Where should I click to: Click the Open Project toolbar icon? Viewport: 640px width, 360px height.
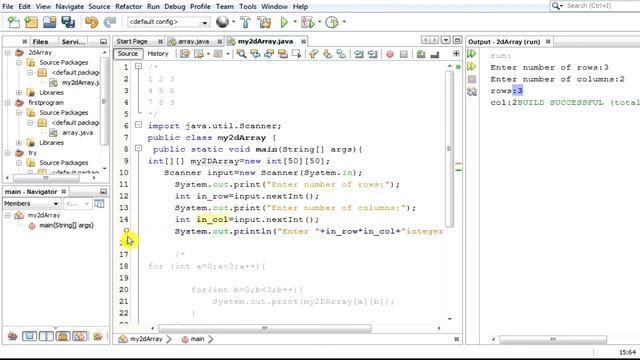[x=49, y=22]
